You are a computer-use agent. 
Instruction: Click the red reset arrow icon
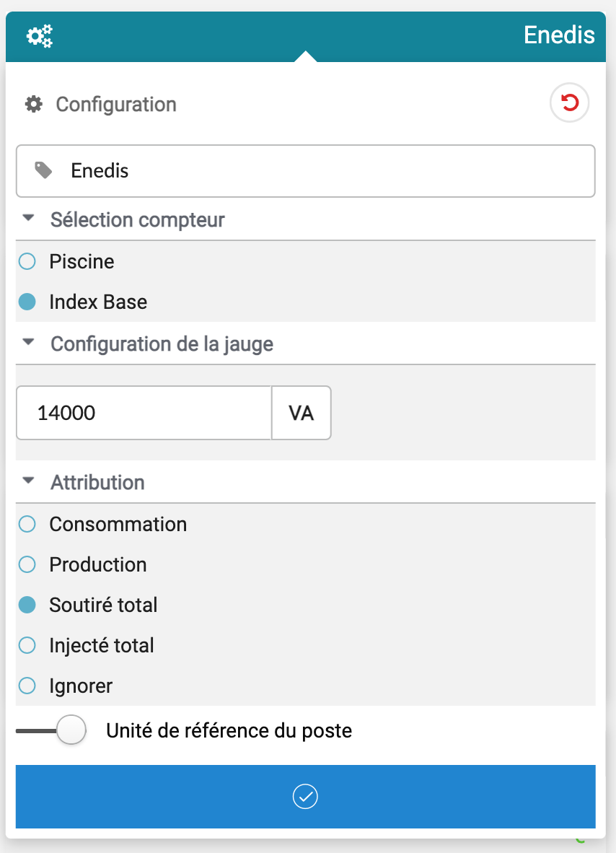click(570, 103)
